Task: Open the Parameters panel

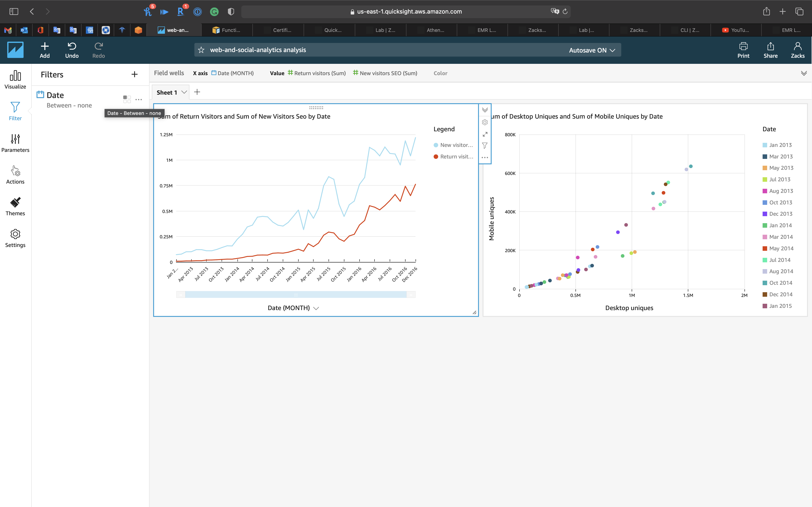Action: point(15,143)
